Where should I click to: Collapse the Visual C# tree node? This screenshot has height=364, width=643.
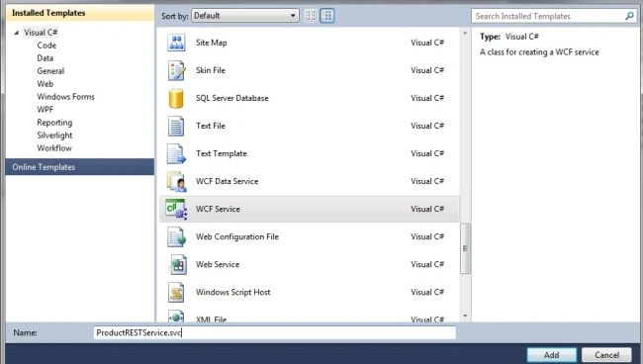(x=17, y=33)
